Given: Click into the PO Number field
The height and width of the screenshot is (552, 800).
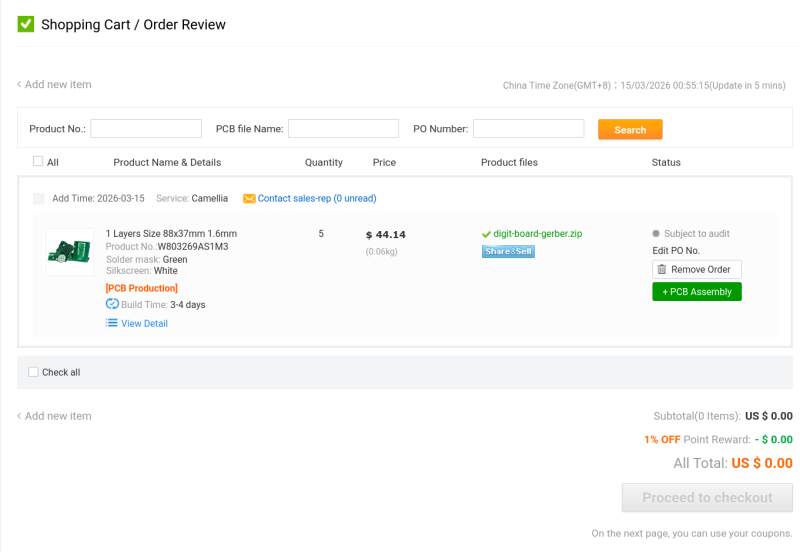Looking at the screenshot, I should pyautogui.click(x=528, y=129).
